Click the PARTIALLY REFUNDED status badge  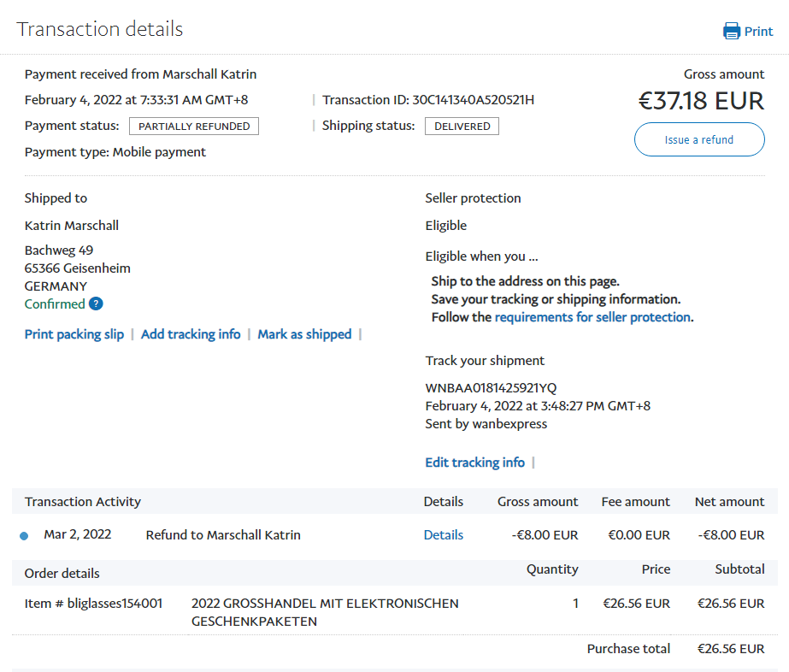pyautogui.click(x=194, y=127)
